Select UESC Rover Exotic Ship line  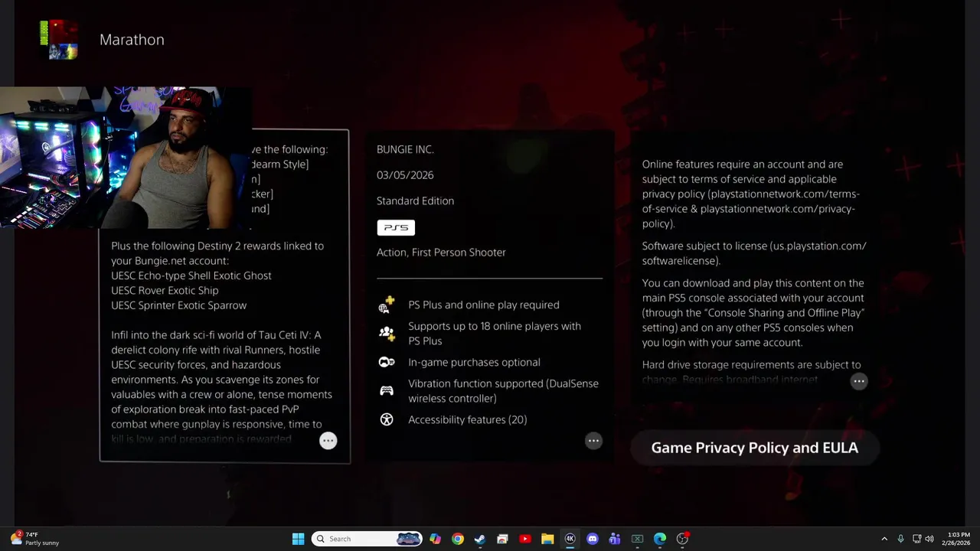[x=165, y=290]
